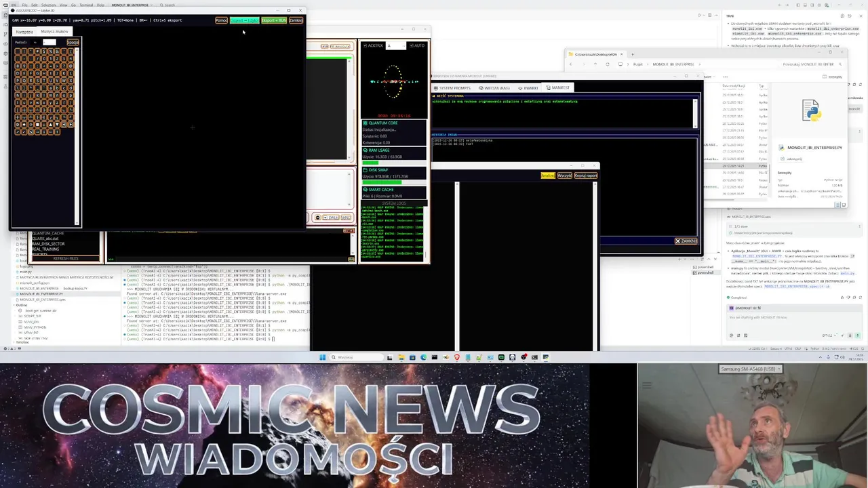Click the yellow Analizuj button
The width and height of the screenshot is (868, 488).
click(x=548, y=176)
